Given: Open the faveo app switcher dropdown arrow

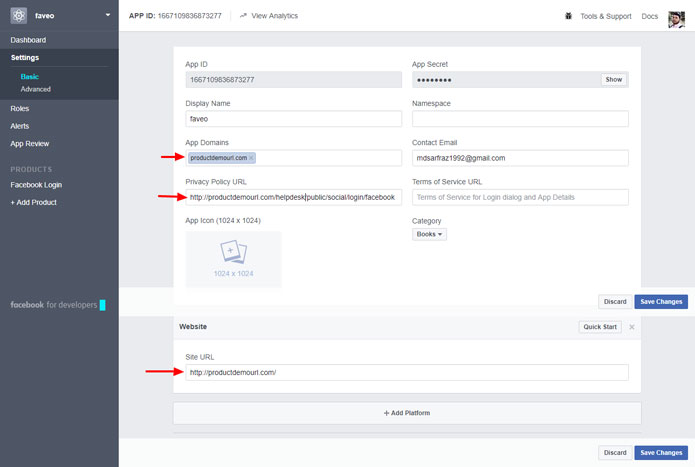Looking at the screenshot, I should 107,16.
